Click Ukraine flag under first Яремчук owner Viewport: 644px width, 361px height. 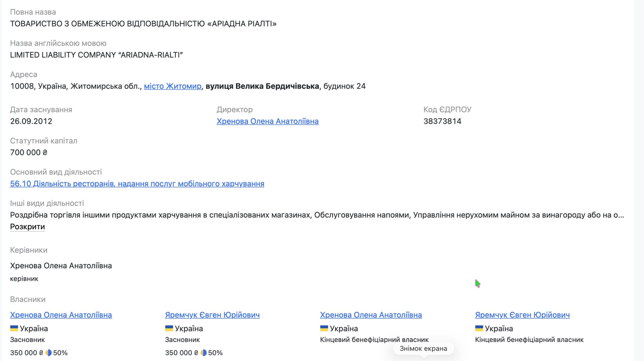point(169,328)
